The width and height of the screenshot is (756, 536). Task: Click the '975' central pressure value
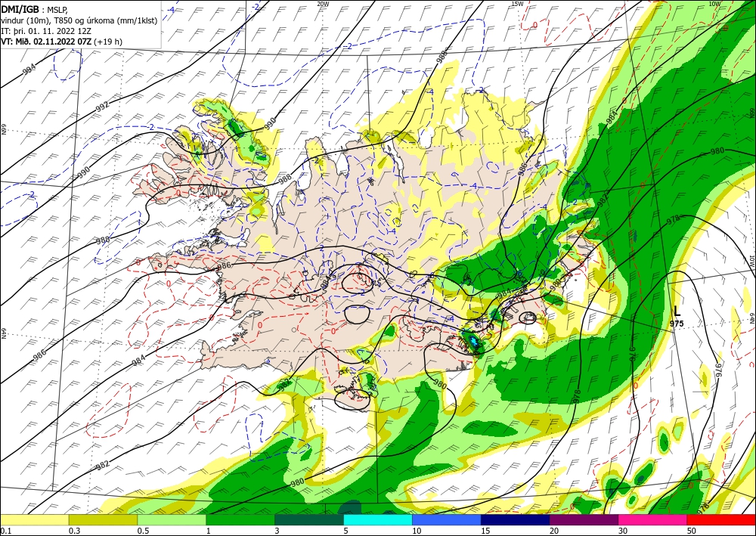677,324
